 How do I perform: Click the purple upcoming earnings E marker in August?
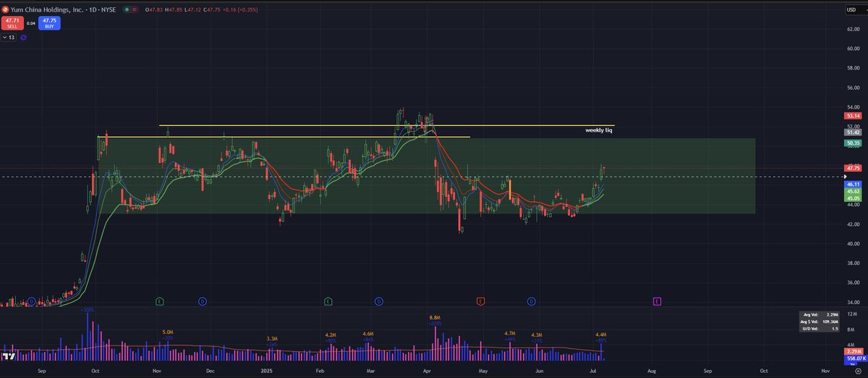coord(657,300)
